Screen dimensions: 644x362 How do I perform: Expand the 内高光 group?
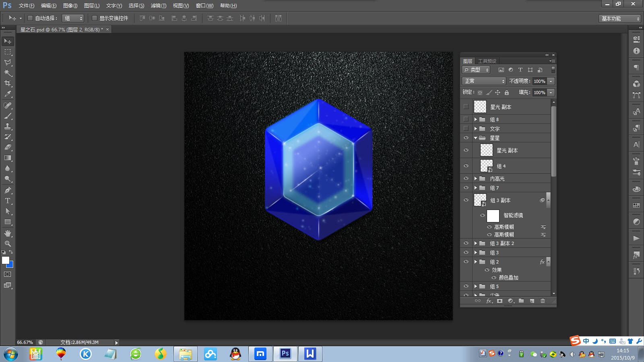(x=476, y=178)
